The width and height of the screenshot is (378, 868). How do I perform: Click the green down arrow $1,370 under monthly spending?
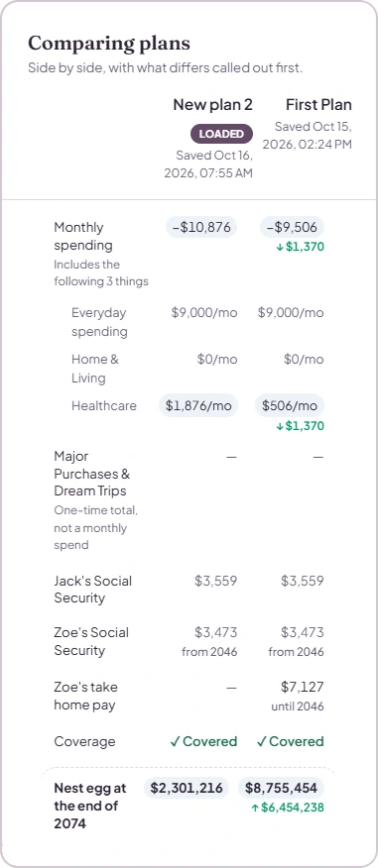tap(300, 247)
